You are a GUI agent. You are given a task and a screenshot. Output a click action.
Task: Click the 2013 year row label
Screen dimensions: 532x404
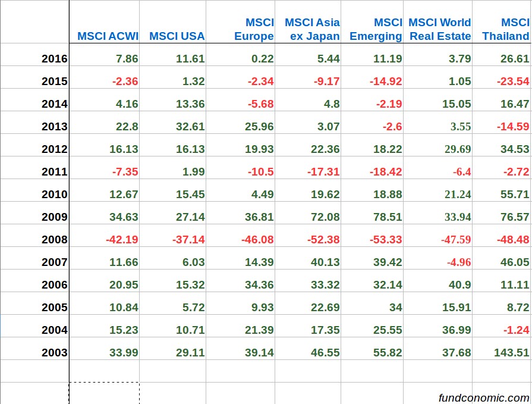55,127
